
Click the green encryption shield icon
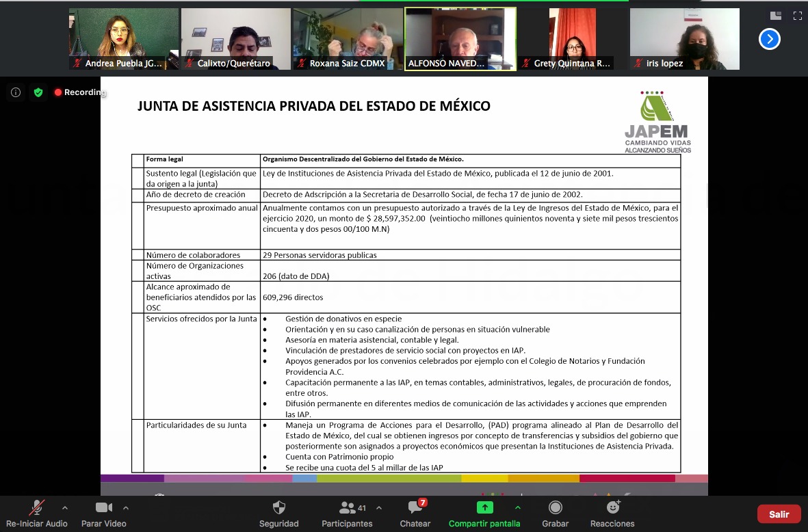click(38, 93)
